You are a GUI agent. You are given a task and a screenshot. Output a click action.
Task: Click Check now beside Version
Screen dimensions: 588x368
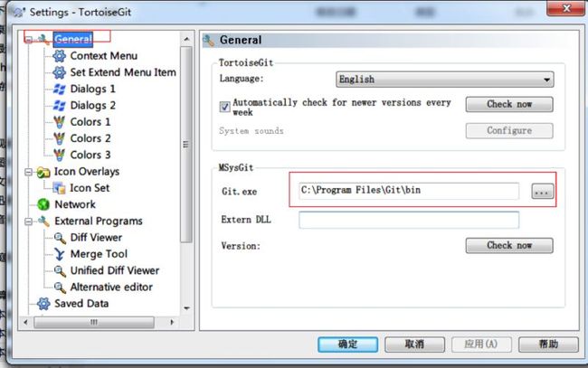point(509,245)
